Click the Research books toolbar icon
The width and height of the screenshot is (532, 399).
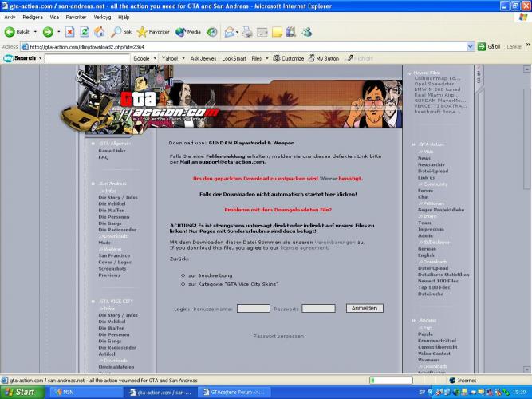(291, 32)
